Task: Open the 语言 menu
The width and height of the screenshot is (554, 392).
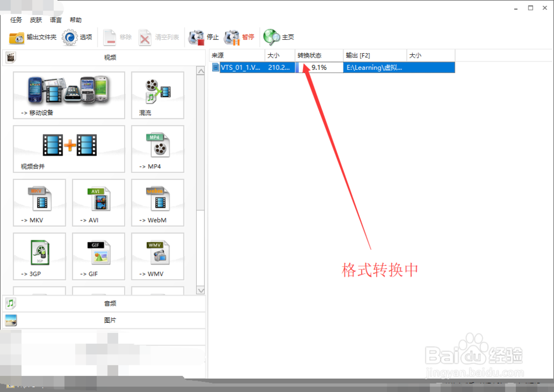Action: click(x=55, y=19)
